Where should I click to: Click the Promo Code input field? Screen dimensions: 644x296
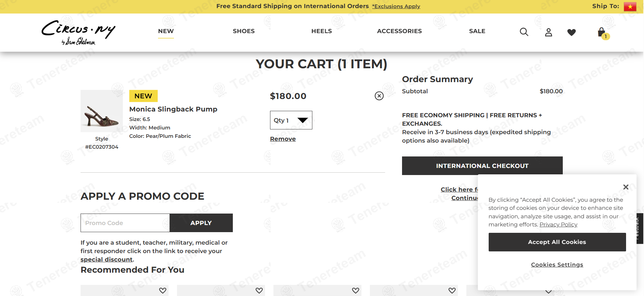pyautogui.click(x=125, y=223)
